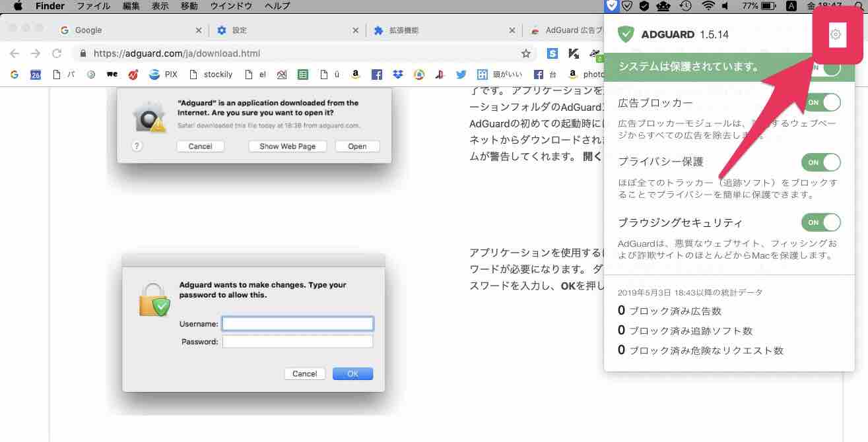Open the Google G bookmark
The height and width of the screenshot is (442, 868).
14,75
